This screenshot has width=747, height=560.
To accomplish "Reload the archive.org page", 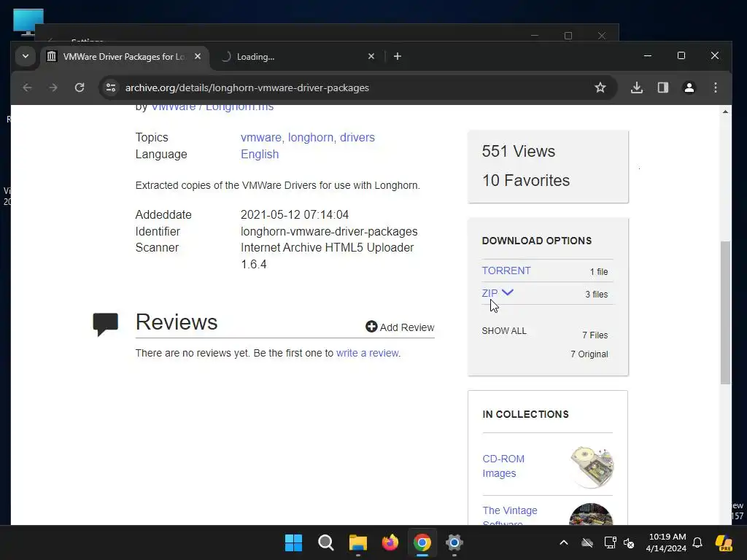I will pos(80,87).
